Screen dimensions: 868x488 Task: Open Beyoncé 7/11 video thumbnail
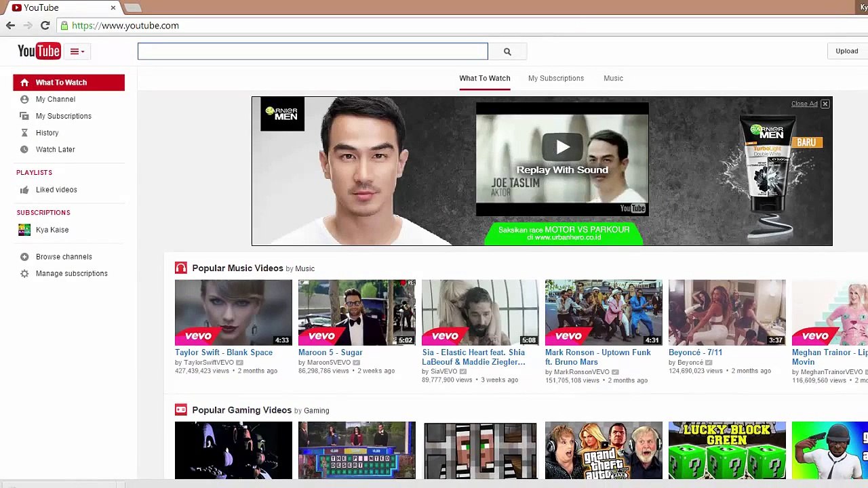[727, 312]
